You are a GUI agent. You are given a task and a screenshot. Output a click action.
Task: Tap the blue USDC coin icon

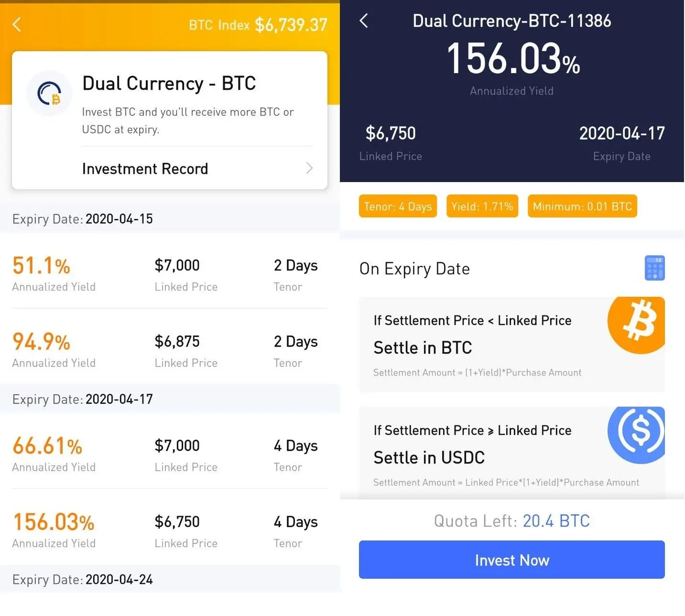pos(638,433)
